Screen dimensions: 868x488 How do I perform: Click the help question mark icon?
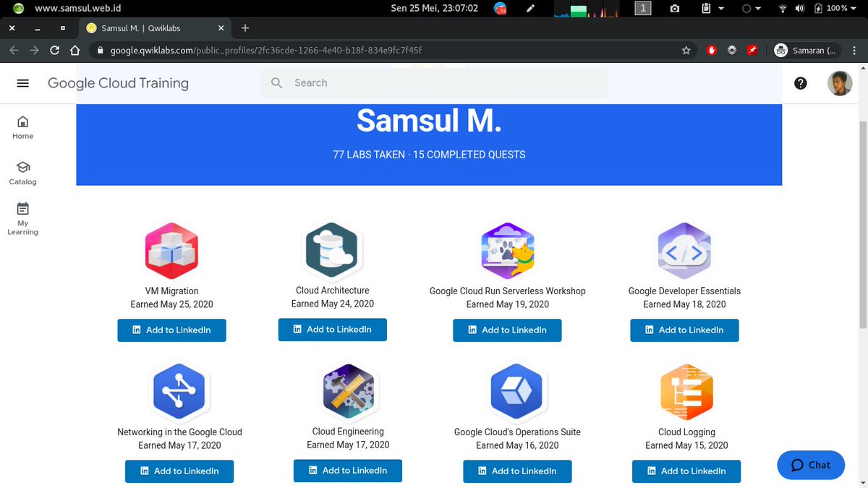point(801,83)
